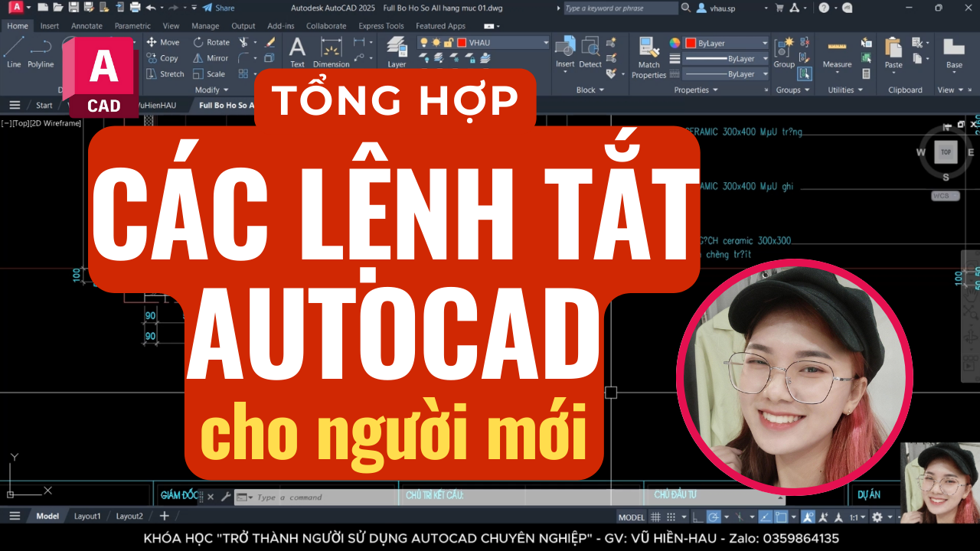Viewport: 980px width, 551px height.
Task: Toggle polar tracking in status bar
Action: (713, 517)
